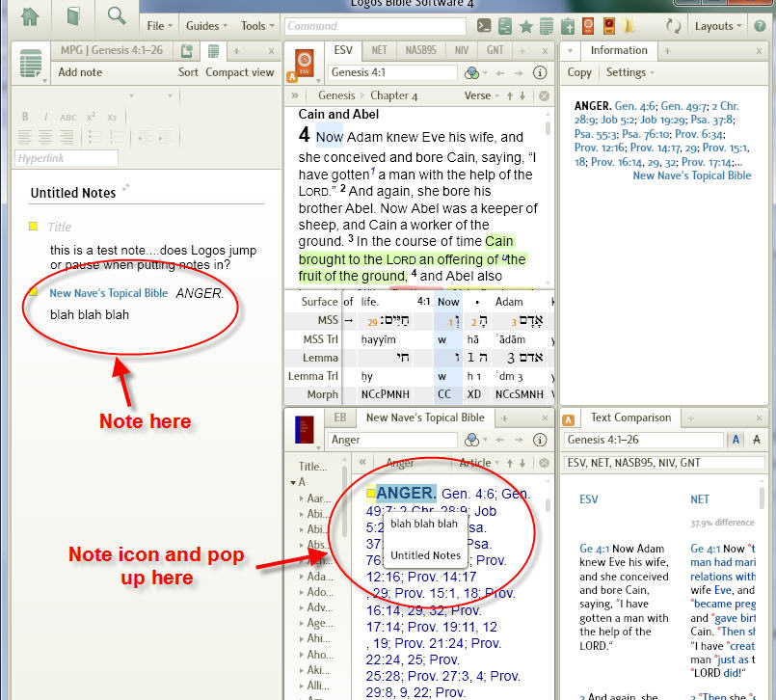Open the Information panel menu arrow

pos(570,50)
